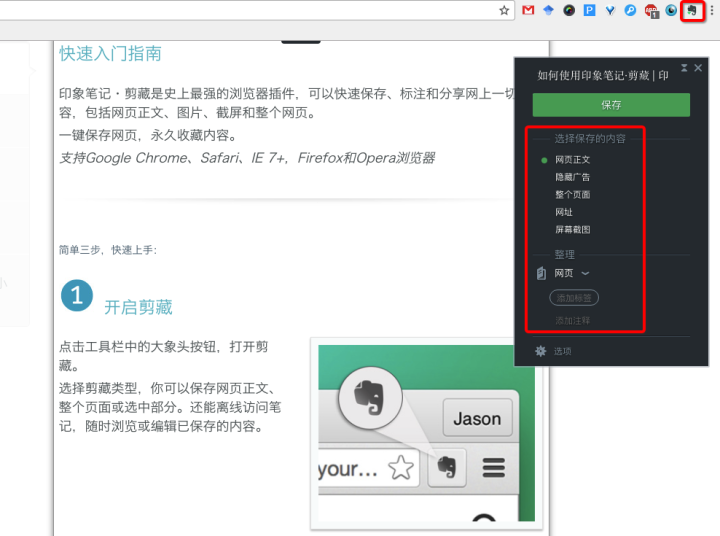Select the 屏幕截图 clip option
720x536 pixels.
pos(572,230)
